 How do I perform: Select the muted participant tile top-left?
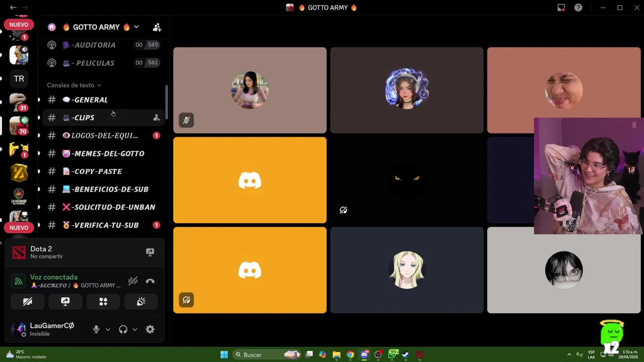pos(250,90)
